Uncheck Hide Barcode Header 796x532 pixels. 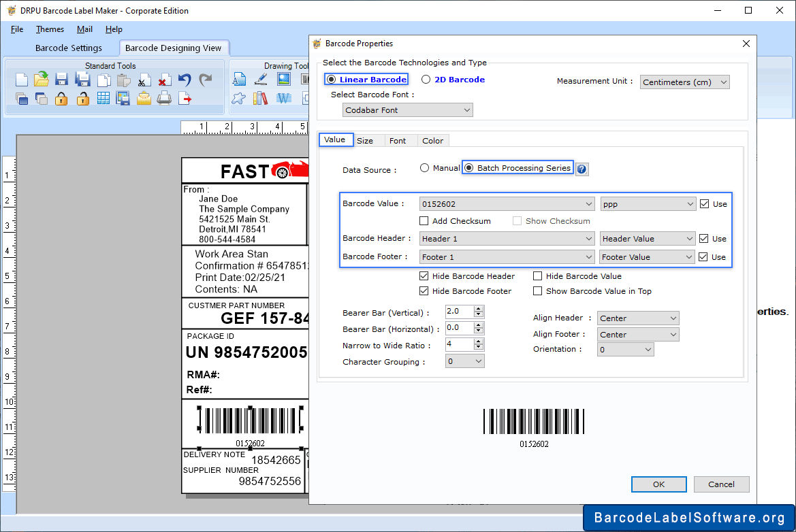(424, 276)
